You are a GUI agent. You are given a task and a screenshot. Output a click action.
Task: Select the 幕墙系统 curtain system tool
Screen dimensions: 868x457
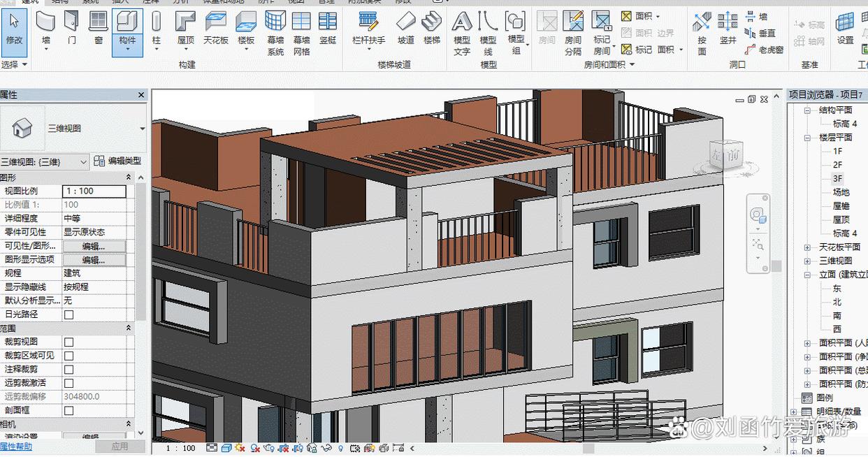(275, 34)
